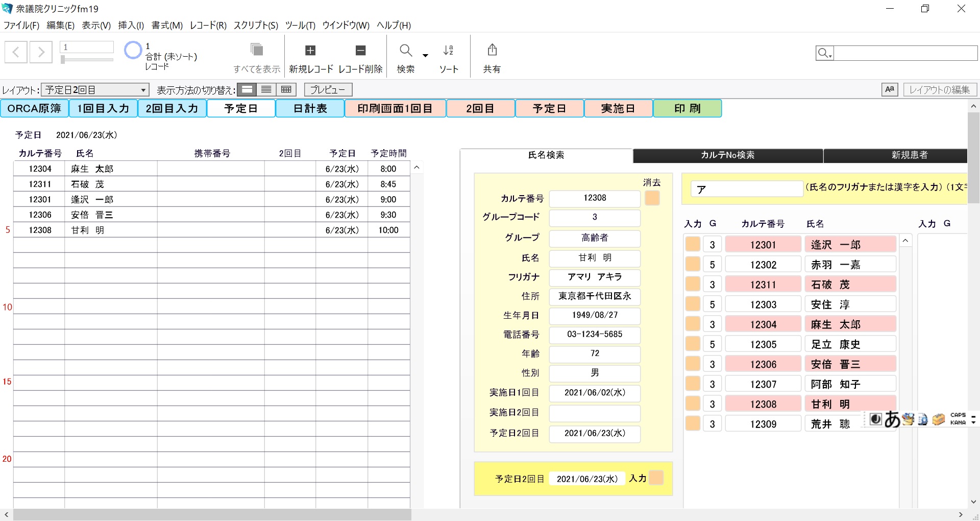Click the プレビュー button

pos(328,89)
